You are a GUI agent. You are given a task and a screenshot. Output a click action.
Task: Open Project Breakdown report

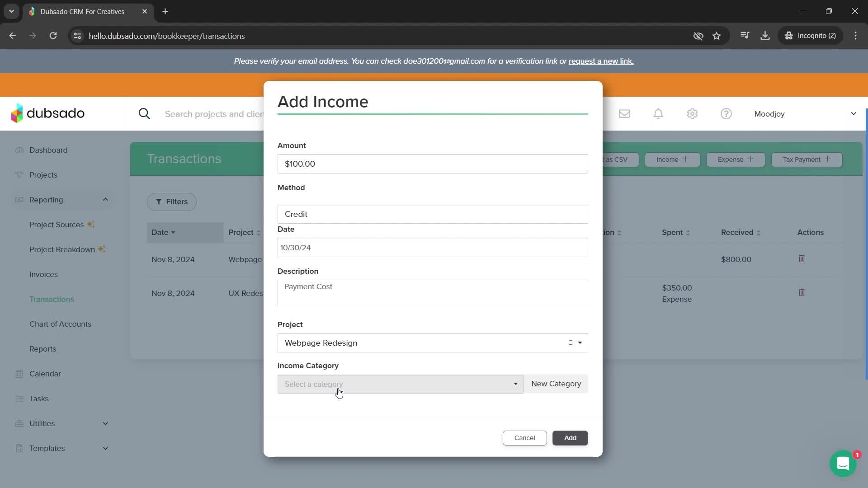click(x=62, y=249)
